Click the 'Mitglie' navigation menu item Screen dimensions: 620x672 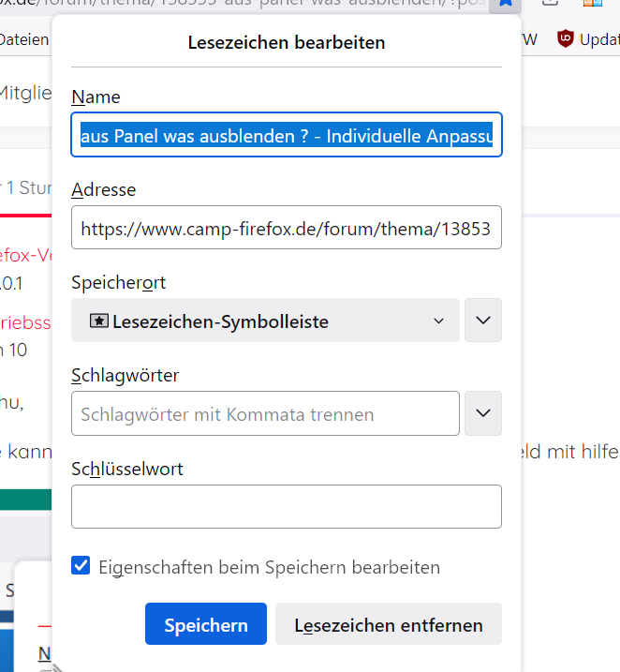pos(26,93)
